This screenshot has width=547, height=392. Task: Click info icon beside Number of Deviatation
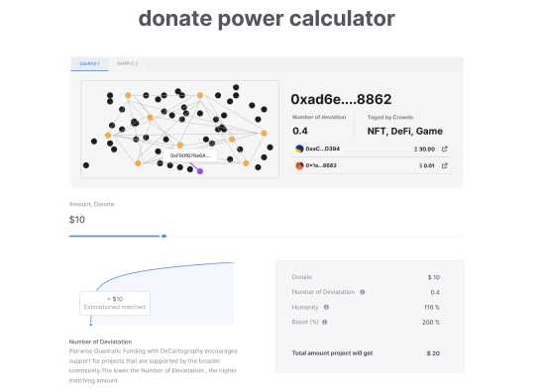point(362,292)
